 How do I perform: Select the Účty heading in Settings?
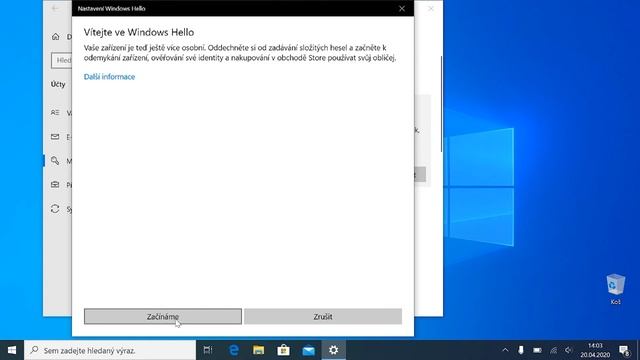coord(58,84)
